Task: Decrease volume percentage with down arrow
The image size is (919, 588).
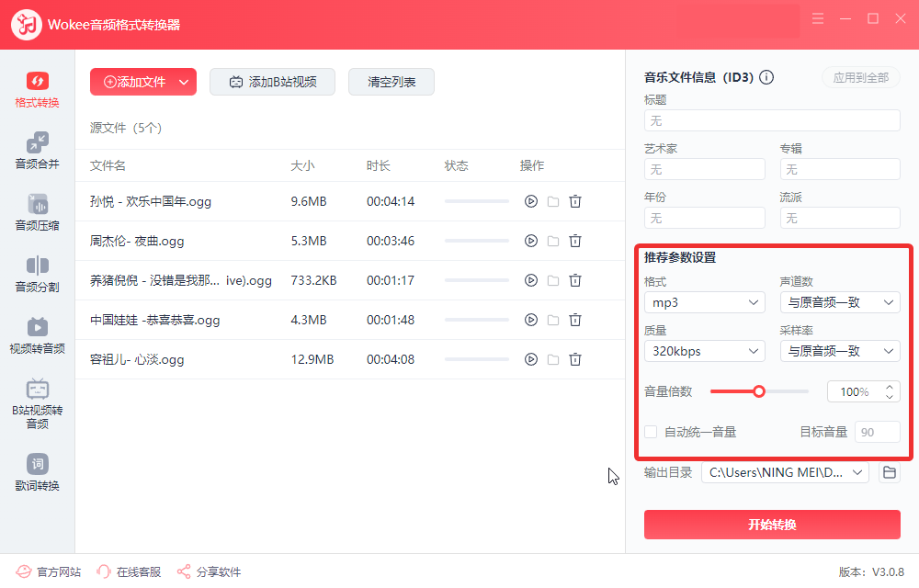Action: click(x=889, y=397)
